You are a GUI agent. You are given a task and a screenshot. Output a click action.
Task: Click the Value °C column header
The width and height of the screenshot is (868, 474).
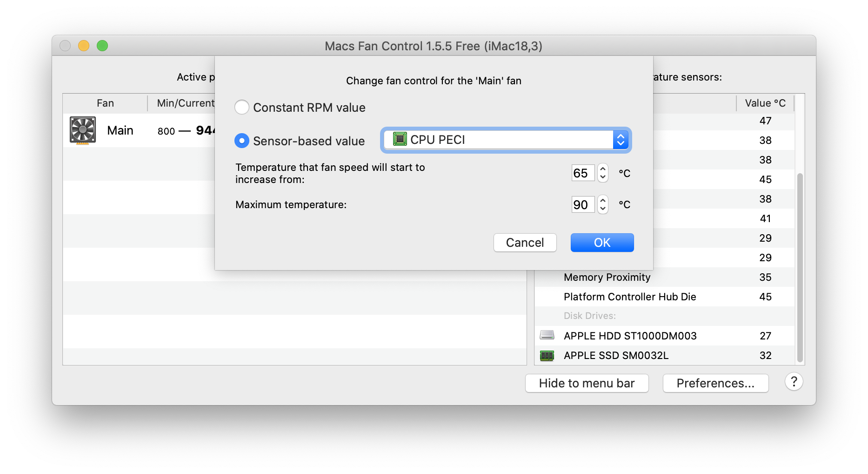click(x=765, y=103)
